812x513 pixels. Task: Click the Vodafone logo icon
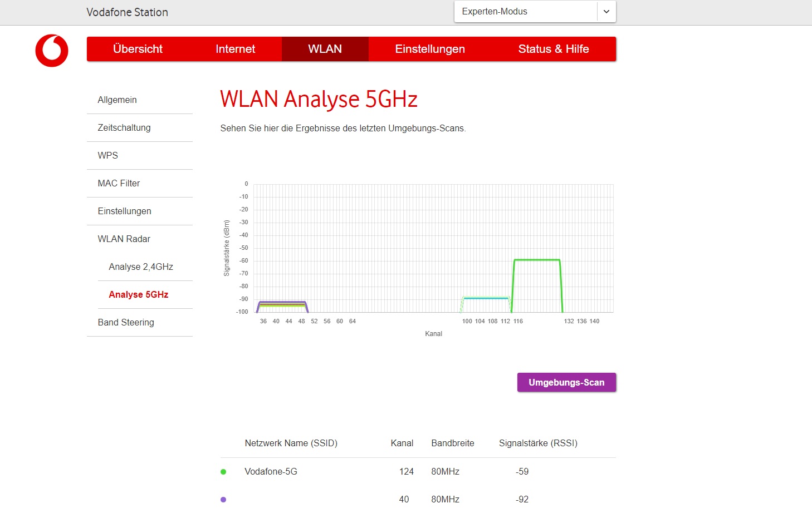pos(52,51)
